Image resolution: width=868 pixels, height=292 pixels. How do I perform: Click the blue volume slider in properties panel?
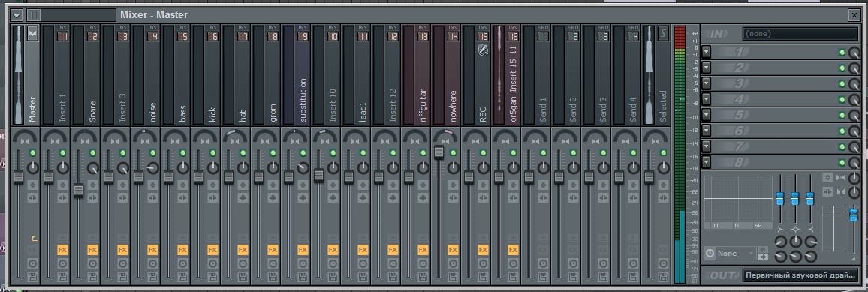click(x=853, y=215)
